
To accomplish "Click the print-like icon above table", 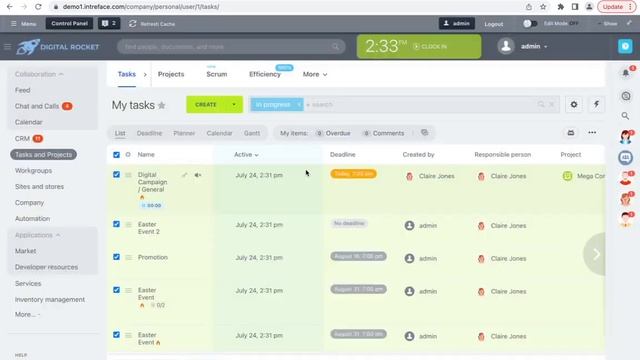I will pyautogui.click(x=571, y=133).
